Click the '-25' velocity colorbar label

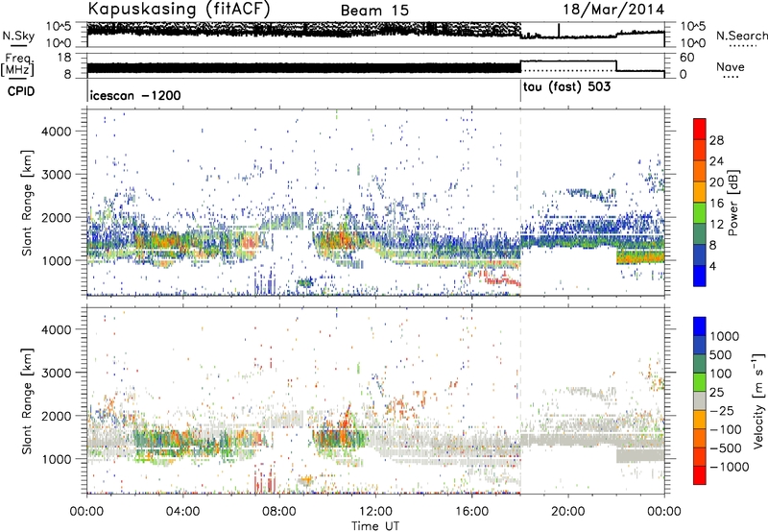pos(721,411)
